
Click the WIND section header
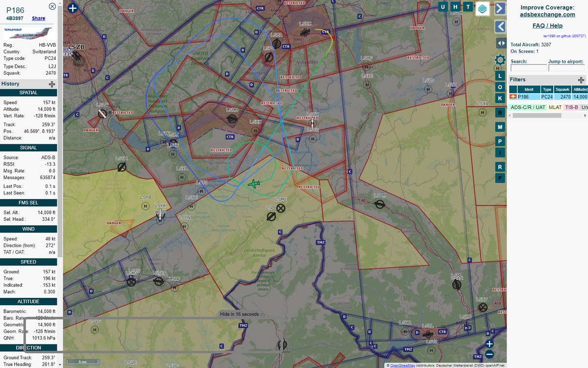pos(28,229)
